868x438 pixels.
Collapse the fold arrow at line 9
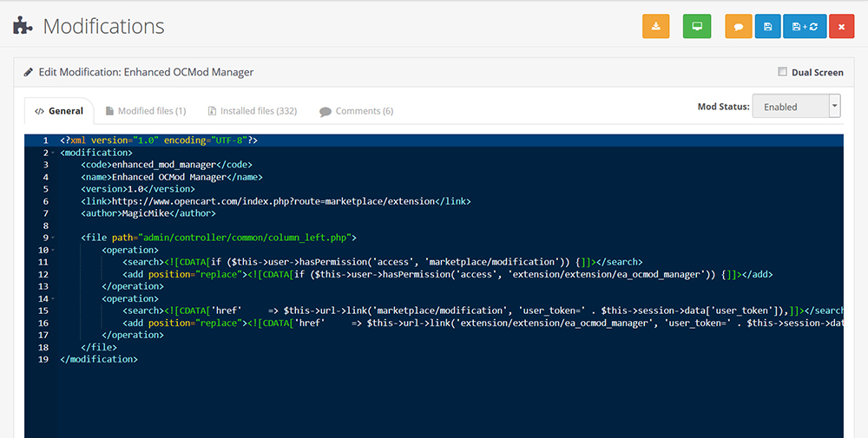(53, 238)
